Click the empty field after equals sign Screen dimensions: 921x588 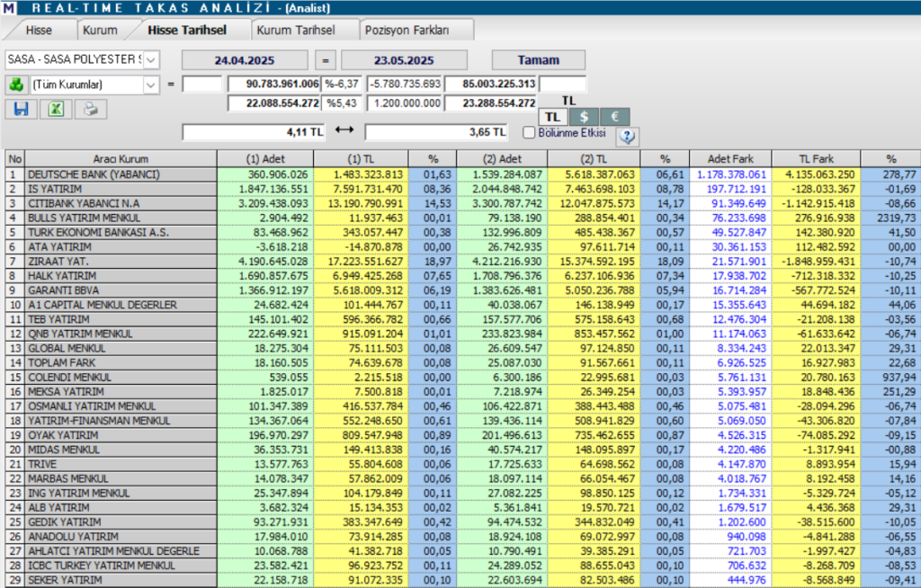pos(202,84)
